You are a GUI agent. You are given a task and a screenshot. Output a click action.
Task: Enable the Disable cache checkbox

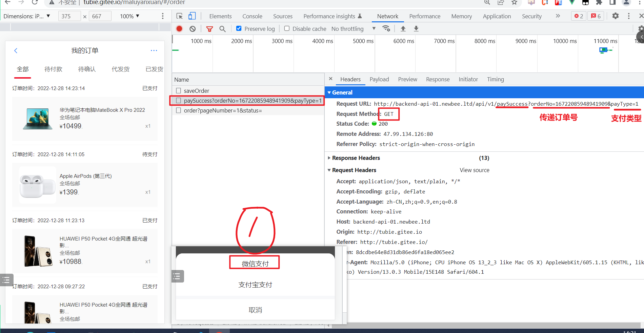[x=287, y=28]
